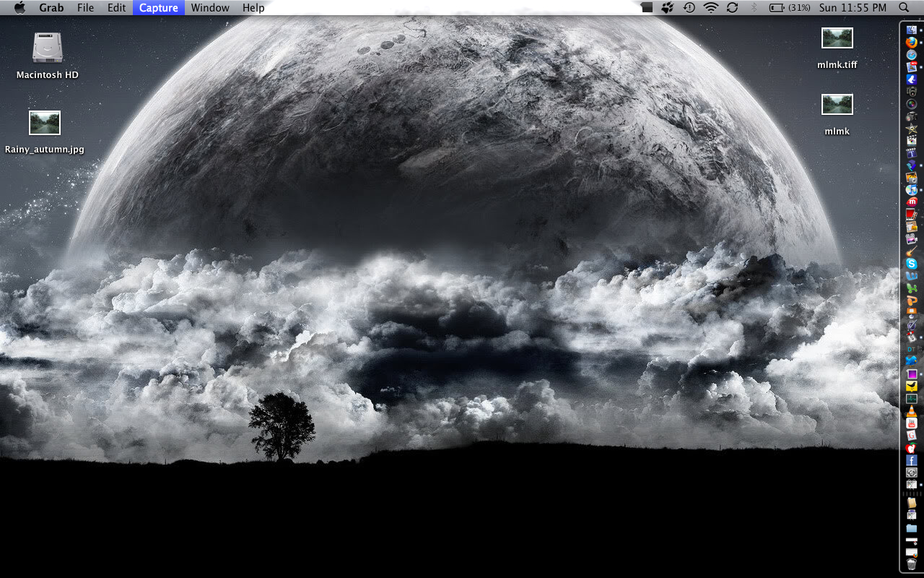
Task: Open the Wi-Fi status menu
Action: click(x=712, y=8)
